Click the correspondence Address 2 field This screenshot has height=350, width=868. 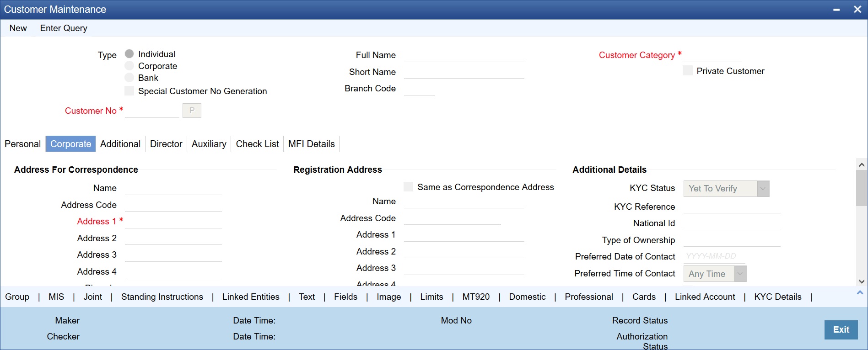click(x=173, y=238)
